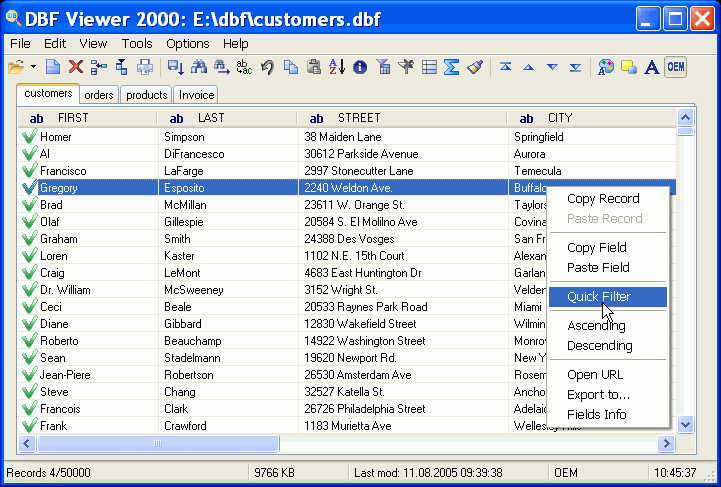Open the dropdown arrow beside the folder icon

[x=33, y=67]
